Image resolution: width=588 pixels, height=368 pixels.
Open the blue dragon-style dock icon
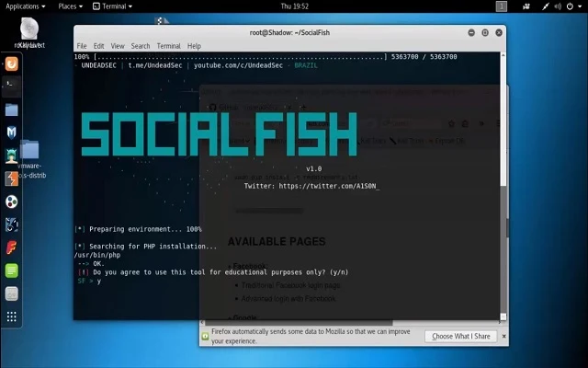[11, 224]
